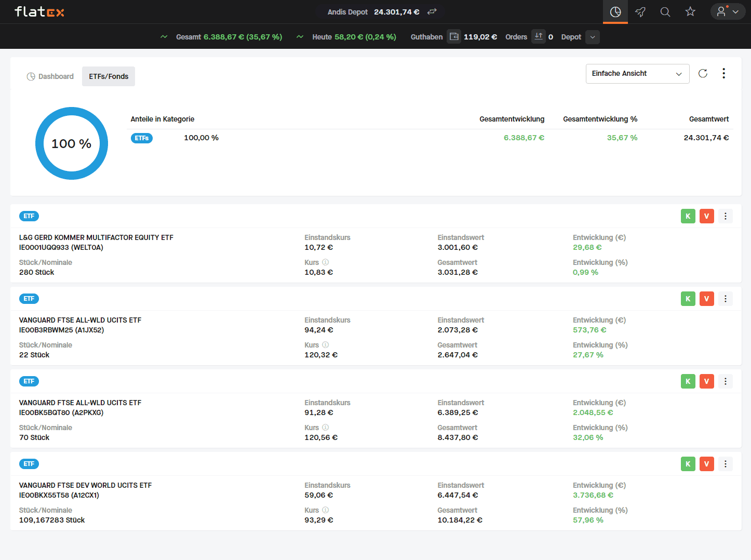Click the Orders transfer icon

(539, 36)
